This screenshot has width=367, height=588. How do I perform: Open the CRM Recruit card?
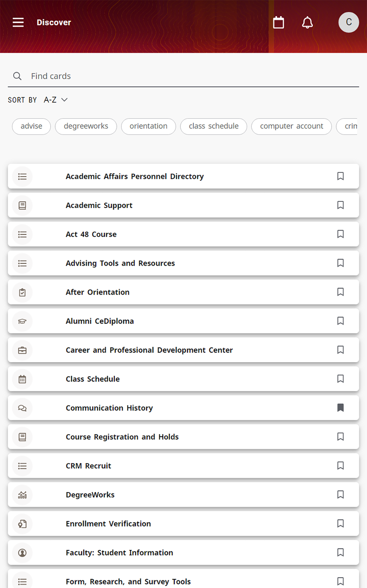pyautogui.click(x=183, y=466)
